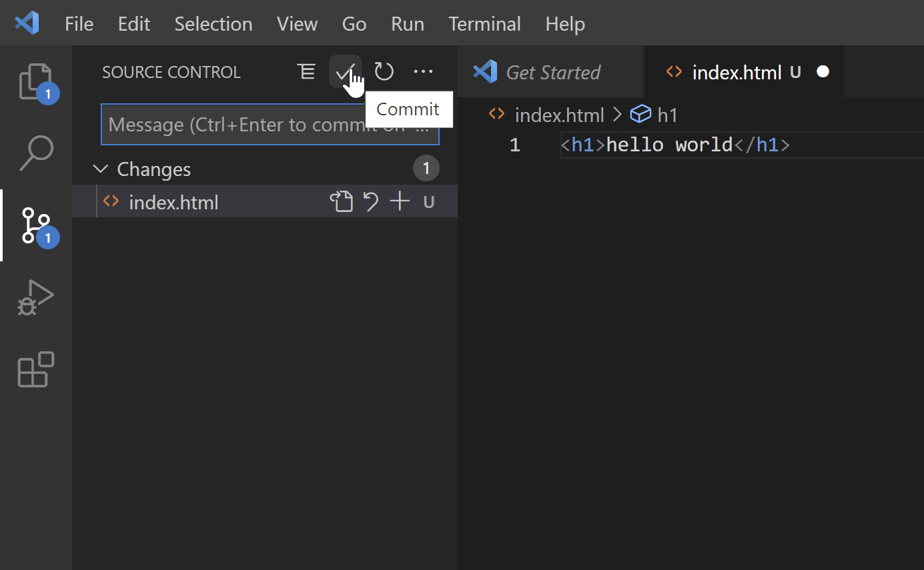This screenshot has height=570, width=924.
Task: Open the Run and Debug view
Action: (x=36, y=298)
